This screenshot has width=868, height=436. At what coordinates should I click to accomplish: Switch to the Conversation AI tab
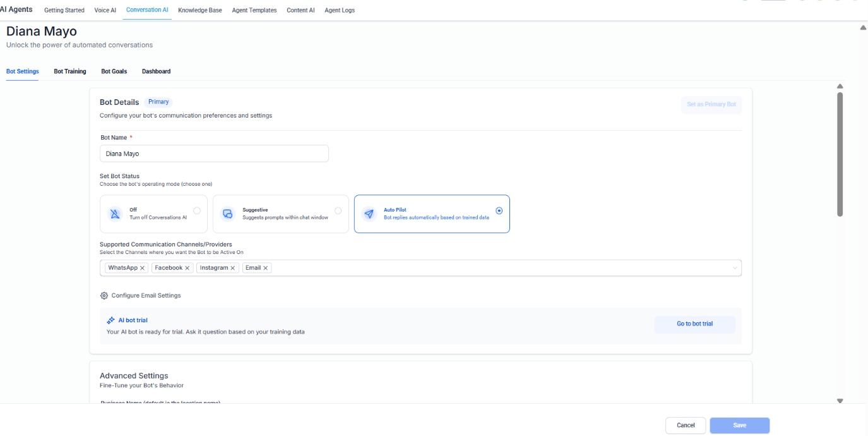click(147, 10)
